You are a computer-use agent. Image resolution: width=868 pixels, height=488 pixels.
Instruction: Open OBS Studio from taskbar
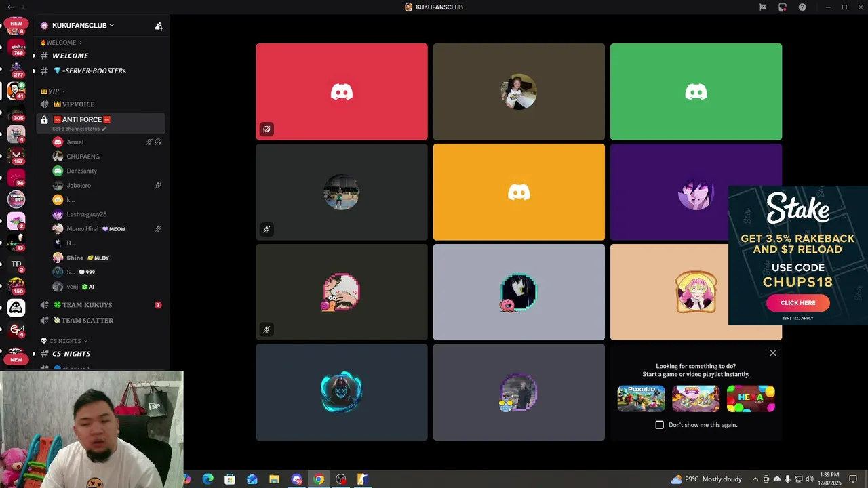(x=341, y=479)
